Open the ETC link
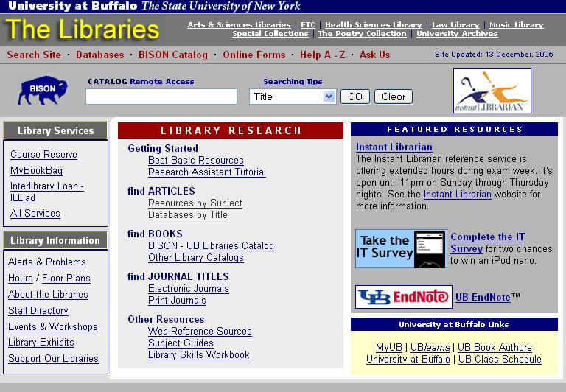 pyautogui.click(x=308, y=25)
